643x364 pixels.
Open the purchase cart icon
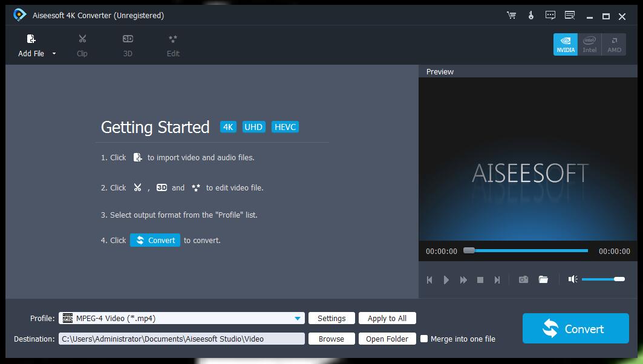[x=511, y=16]
